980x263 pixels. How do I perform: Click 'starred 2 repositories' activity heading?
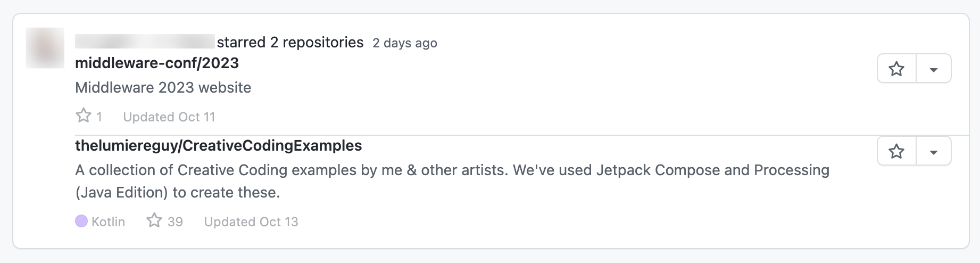click(290, 43)
